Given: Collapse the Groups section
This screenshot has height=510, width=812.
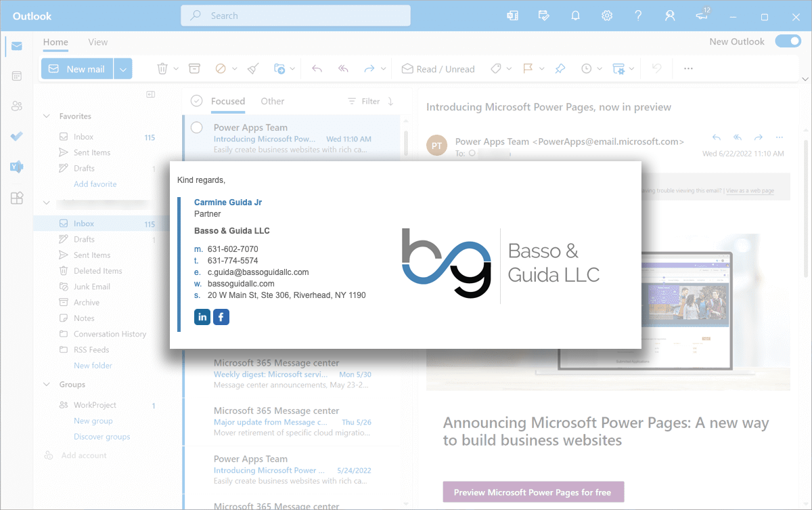Looking at the screenshot, I should 47,385.
